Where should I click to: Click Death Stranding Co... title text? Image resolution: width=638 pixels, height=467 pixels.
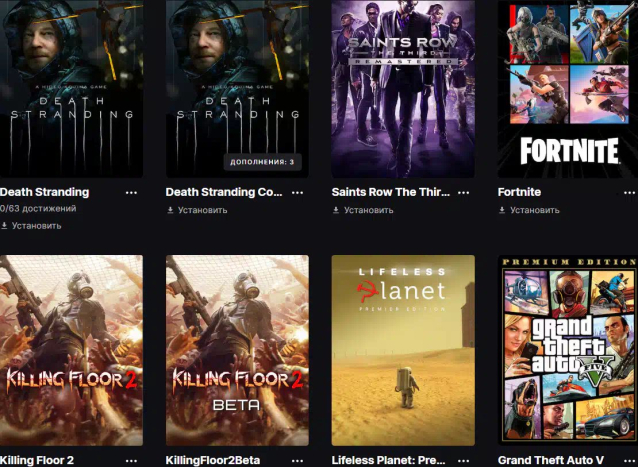tap(224, 192)
